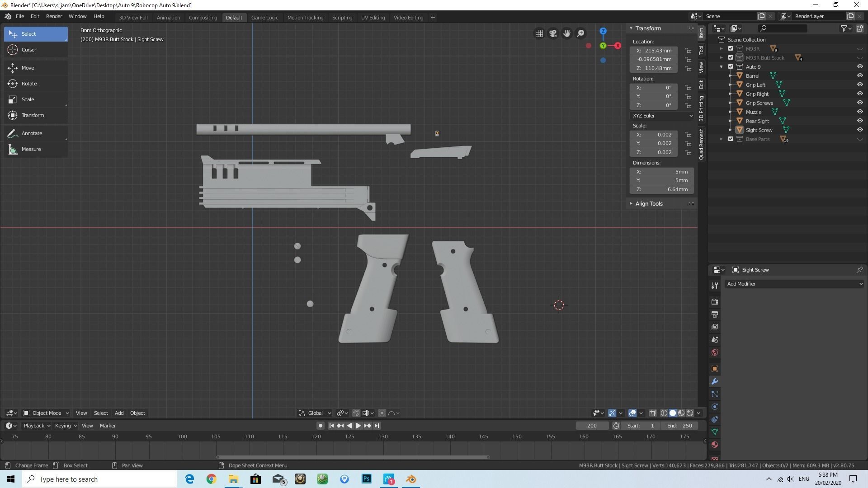
Task: Click the zoom magnifier icon in viewport
Action: (580, 33)
